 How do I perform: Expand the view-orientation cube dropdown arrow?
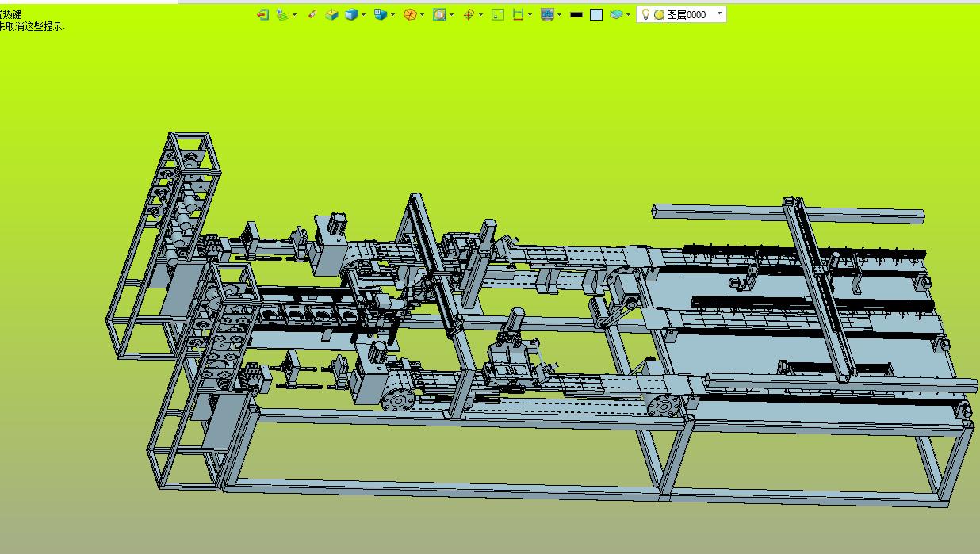(x=393, y=14)
